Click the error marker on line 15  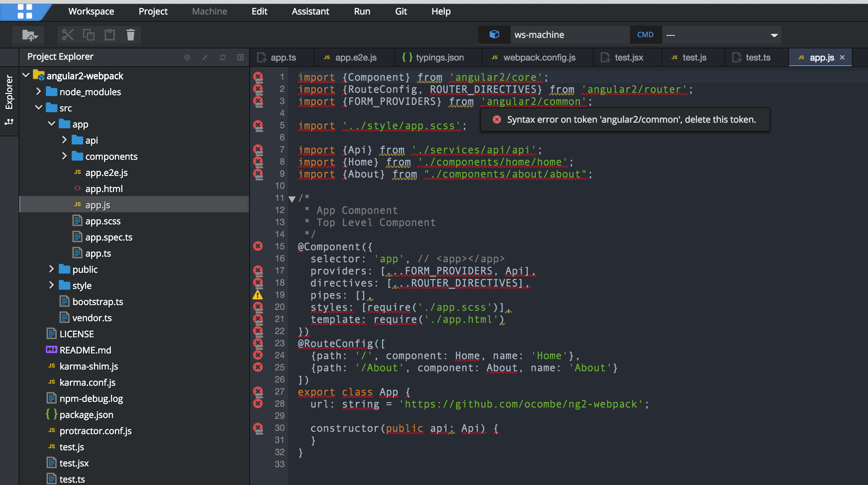pyautogui.click(x=258, y=246)
